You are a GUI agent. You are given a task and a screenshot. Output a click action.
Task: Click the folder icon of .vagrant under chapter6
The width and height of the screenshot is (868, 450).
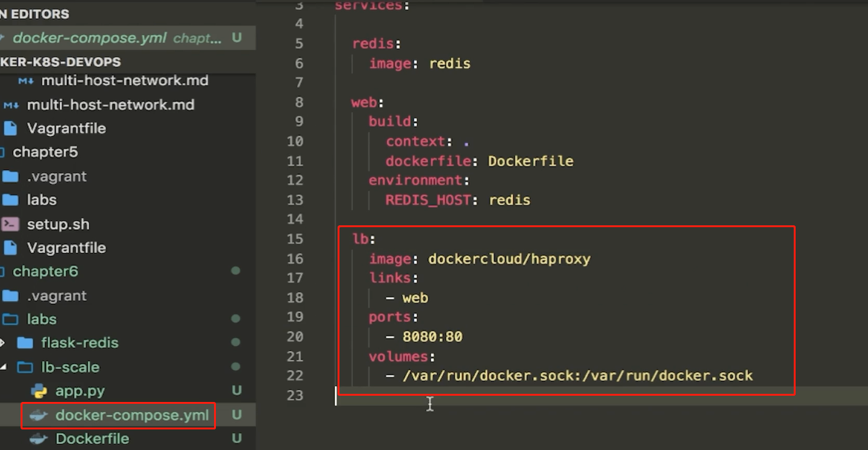point(10,296)
